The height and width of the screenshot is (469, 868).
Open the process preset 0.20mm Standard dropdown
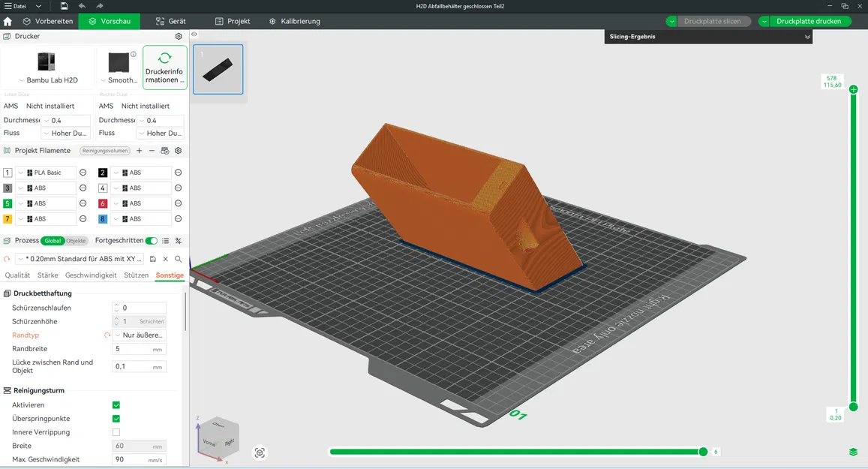point(80,259)
